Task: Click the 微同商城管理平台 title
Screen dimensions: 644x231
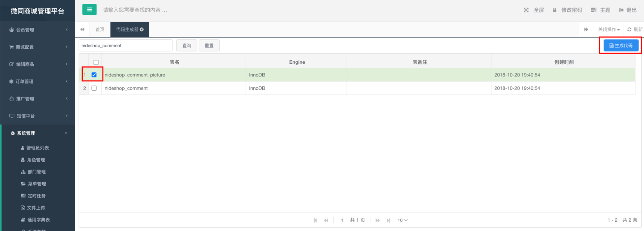Action: [x=37, y=11]
